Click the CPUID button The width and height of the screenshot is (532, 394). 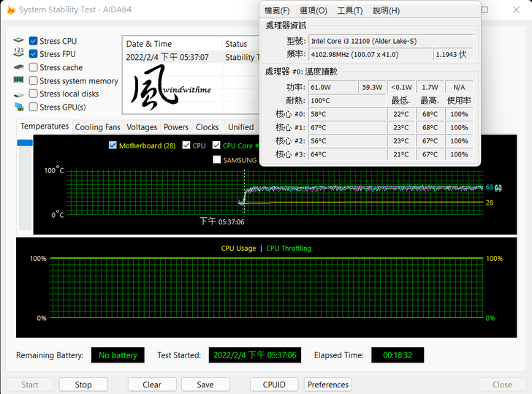[274, 384]
